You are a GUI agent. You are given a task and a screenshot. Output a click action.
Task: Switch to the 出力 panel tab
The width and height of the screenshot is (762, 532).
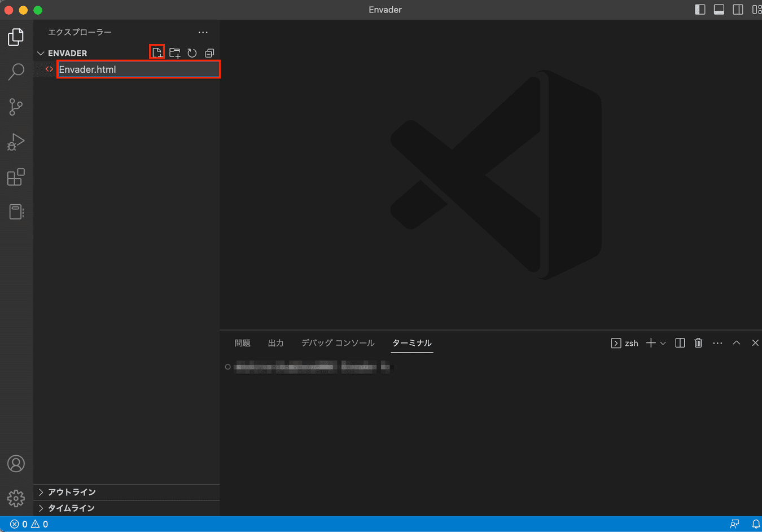point(275,343)
